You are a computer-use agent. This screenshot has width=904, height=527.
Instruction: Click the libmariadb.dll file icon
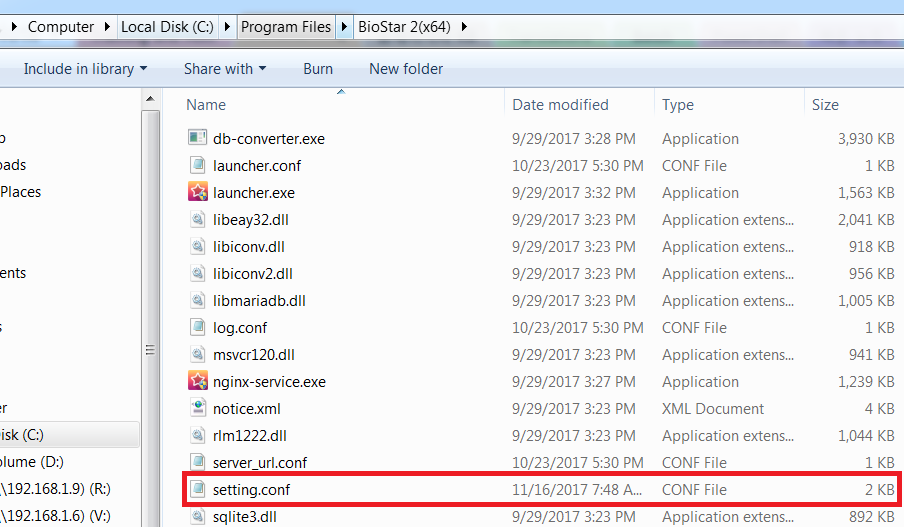(197, 300)
